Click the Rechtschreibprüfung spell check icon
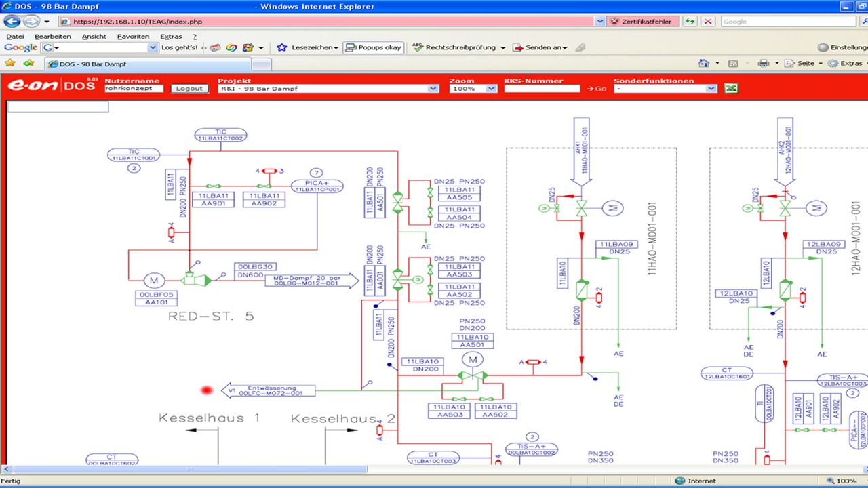868x488 pixels. [x=417, y=48]
